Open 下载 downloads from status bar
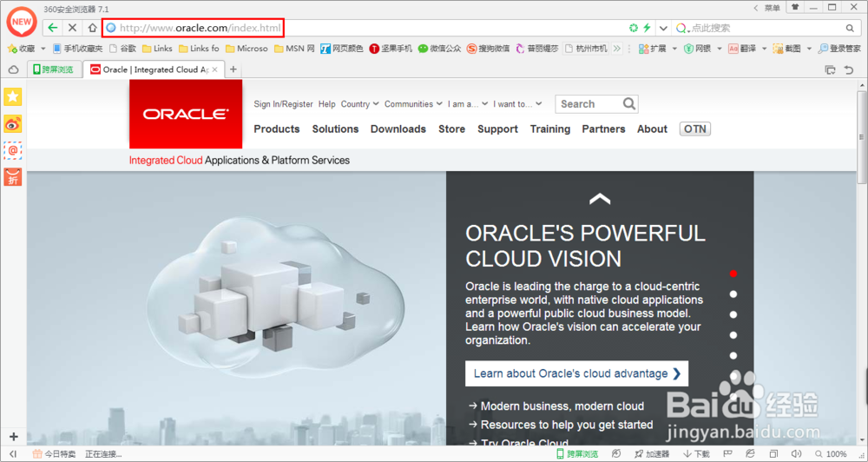Screen dimensions: 868x462 click(696, 453)
